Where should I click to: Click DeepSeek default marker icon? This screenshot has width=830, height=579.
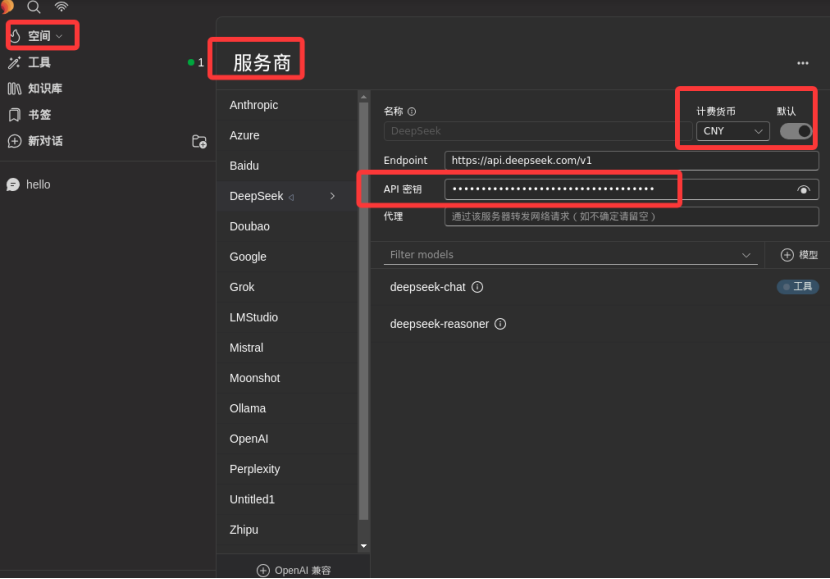(291, 197)
